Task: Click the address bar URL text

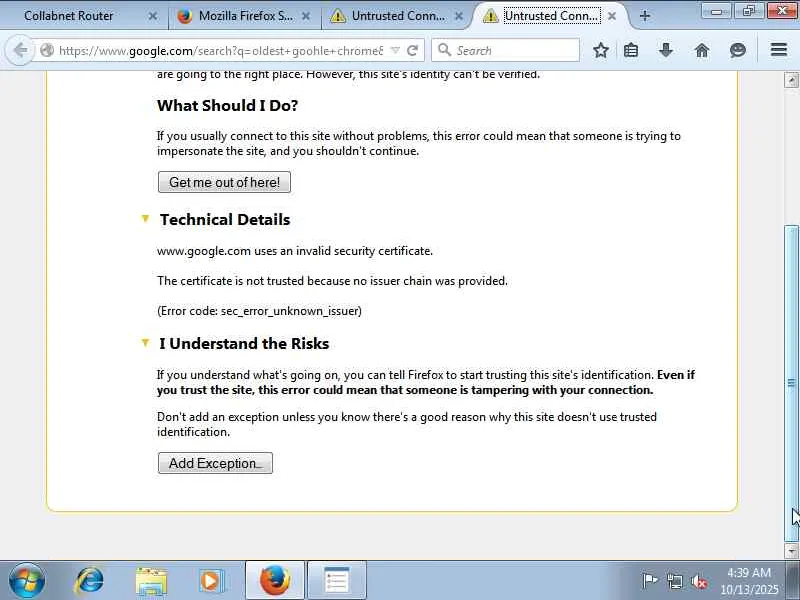Action: pyautogui.click(x=221, y=51)
